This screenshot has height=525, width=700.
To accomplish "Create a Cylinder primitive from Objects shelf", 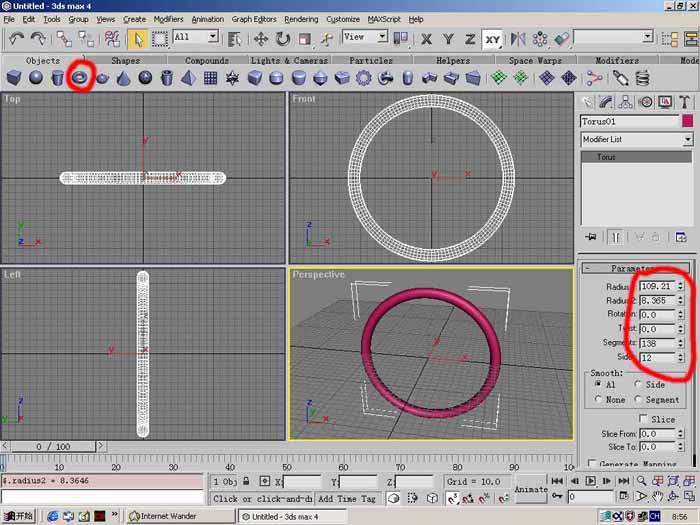I will (x=58, y=78).
